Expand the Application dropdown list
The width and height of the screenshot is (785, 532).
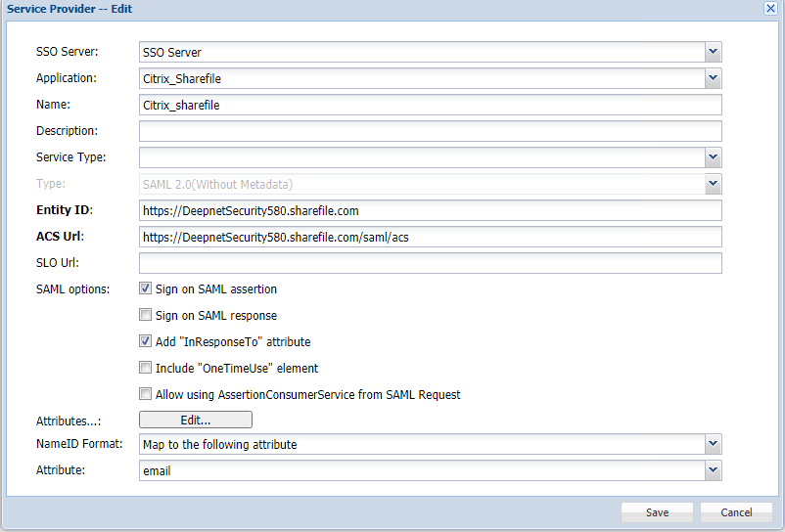(x=713, y=78)
